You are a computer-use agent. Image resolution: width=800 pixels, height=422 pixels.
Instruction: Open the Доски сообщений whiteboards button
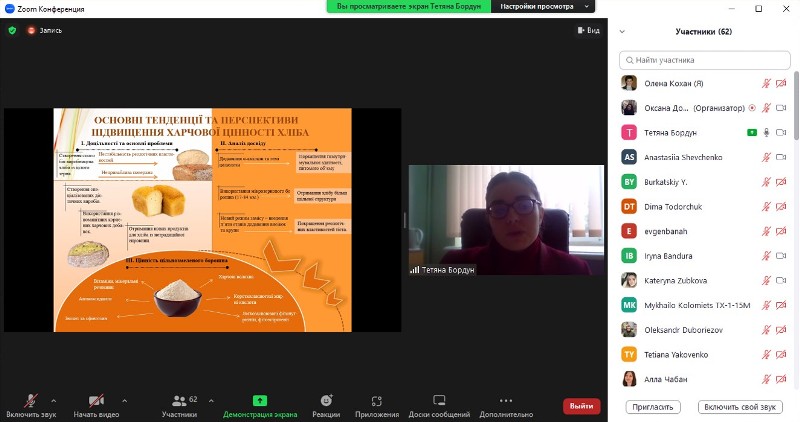point(439,406)
